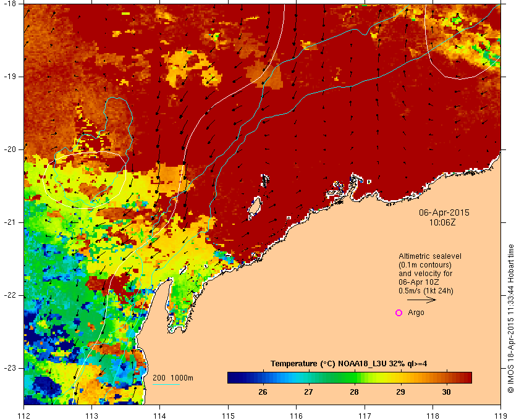Click the latitude axis label -22
Viewport: 519px width, 420px height.
pyautogui.click(x=9, y=295)
